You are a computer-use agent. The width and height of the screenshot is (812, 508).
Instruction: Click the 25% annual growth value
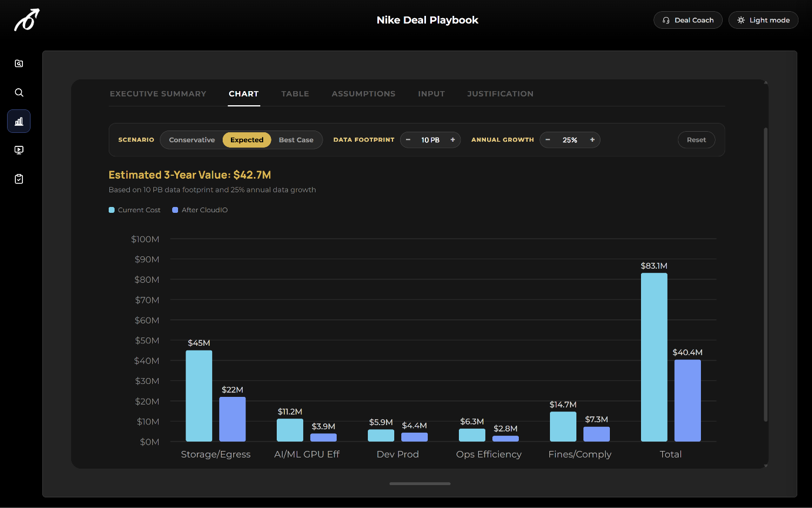click(570, 140)
